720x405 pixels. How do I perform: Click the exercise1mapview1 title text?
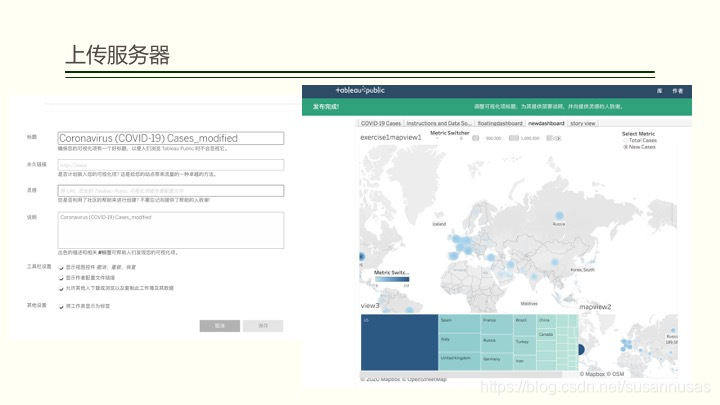pyautogui.click(x=391, y=137)
